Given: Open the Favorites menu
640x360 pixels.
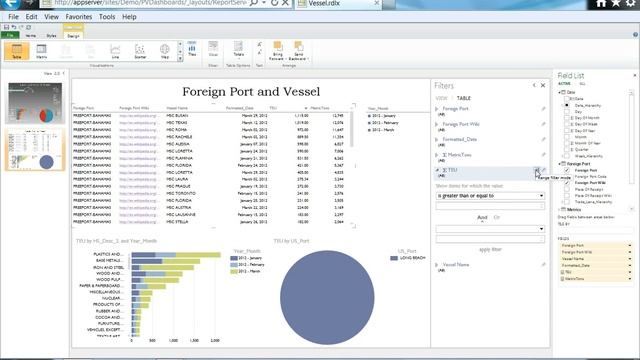Looking at the screenshot, I should click(79, 17).
